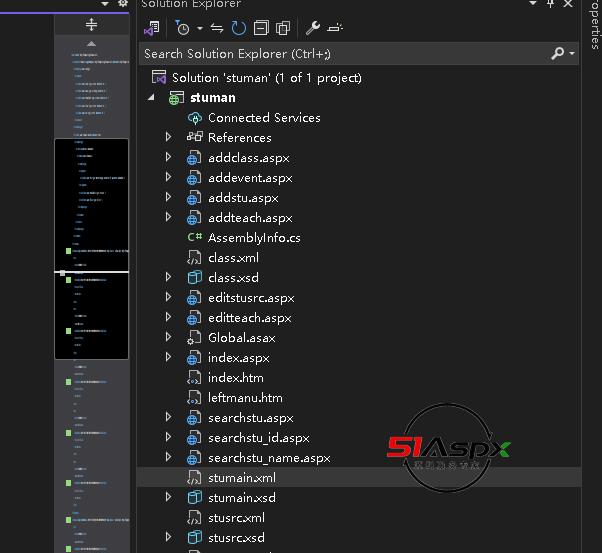The width and height of the screenshot is (602, 553).
Task: Toggle Show All Files icon
Action: point(283,28)
